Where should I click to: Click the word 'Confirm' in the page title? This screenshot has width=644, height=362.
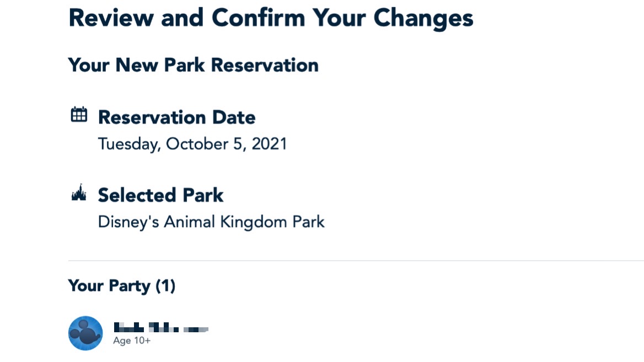(258, 18)
